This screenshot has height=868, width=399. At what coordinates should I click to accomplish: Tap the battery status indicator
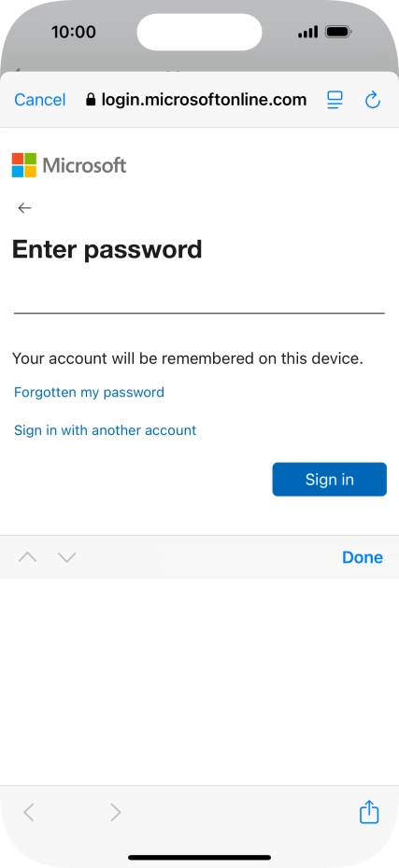(x=338, y=32)
